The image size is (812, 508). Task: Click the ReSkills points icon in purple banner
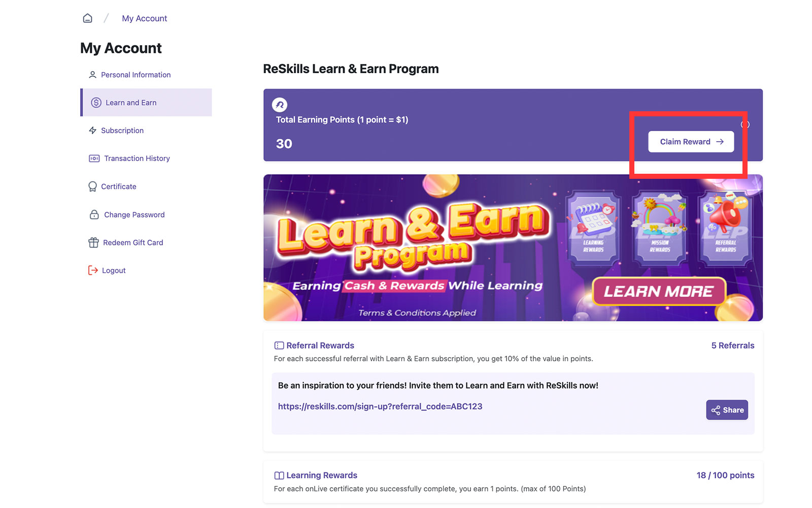coord(280,105)
